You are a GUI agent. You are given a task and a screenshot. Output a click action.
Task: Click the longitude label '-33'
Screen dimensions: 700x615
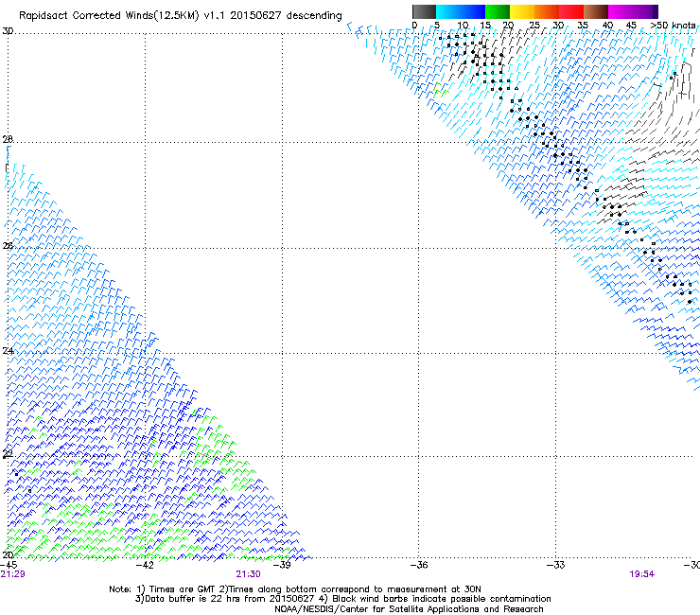pos(556,565)
